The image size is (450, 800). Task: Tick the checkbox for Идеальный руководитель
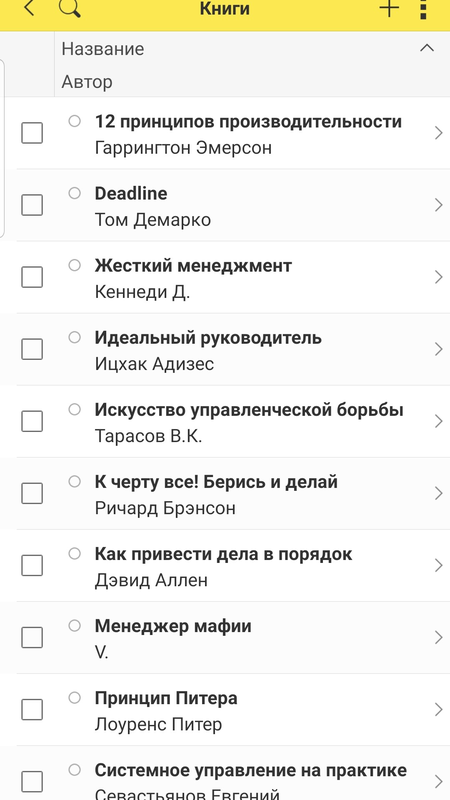tap(32, 349)
